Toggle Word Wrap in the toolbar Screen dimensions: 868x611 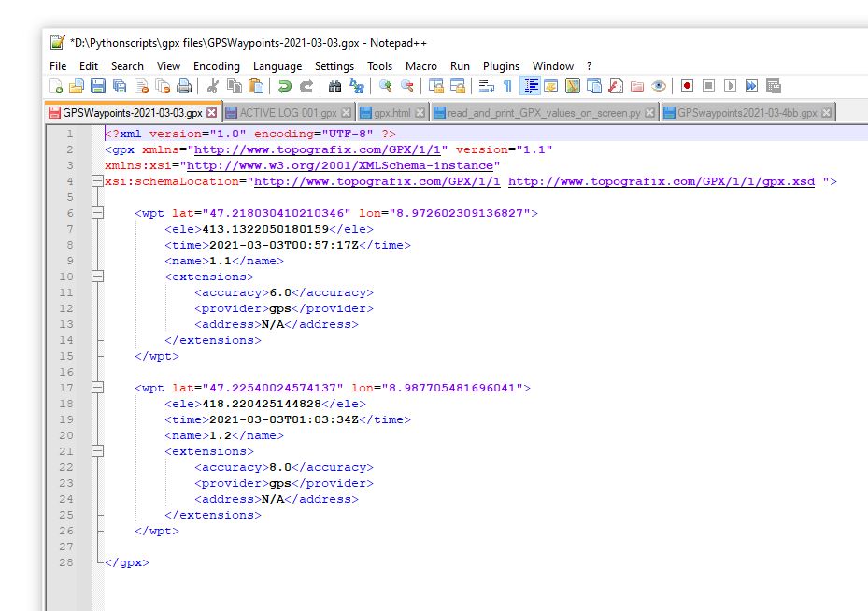pyautogui.click(x=486, y=86)
